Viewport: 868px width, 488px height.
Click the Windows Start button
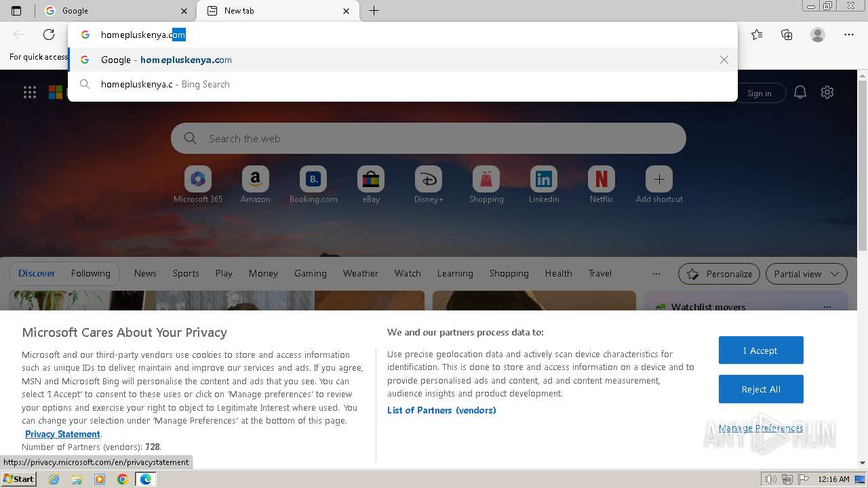click(x=19, y=479)
